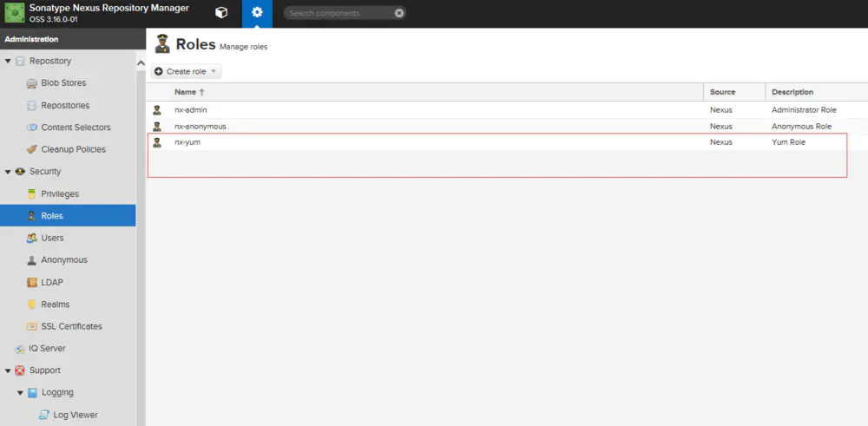This screenshot has height=426, width=868.
Task: Click the Nexus green logo icon
Action: (x=15, y=13)
